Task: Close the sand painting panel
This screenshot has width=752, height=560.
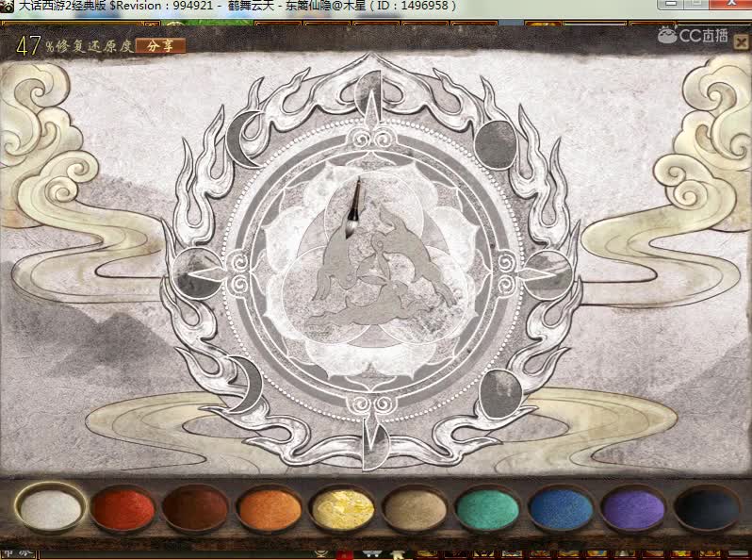Action: (x=741, y=42)
